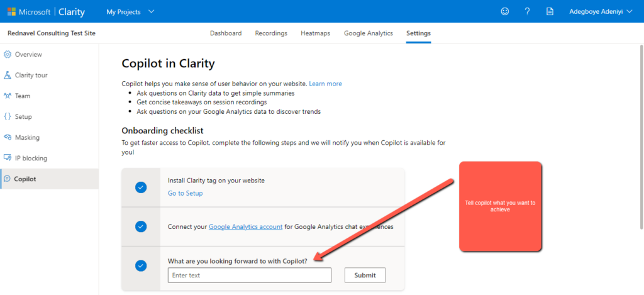Click 'Get concise takeaways on session recordings'
644x295 pixels.
click(202, 102)
